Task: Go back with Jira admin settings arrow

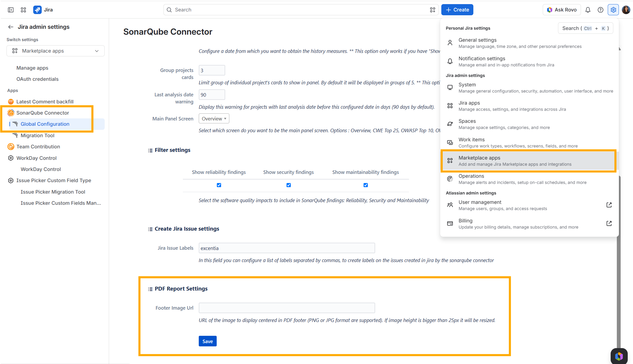Action: coord(11,27)
